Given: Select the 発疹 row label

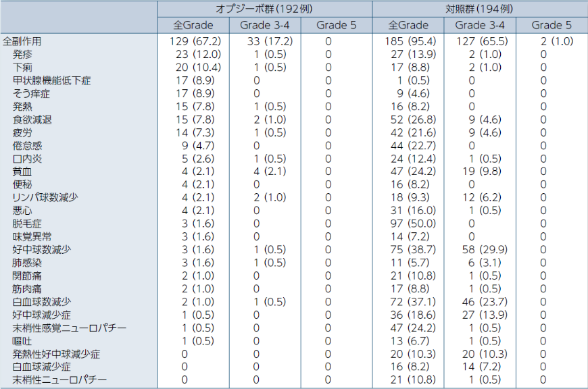Looking at the screenshot, I should [x=22, y=54].
